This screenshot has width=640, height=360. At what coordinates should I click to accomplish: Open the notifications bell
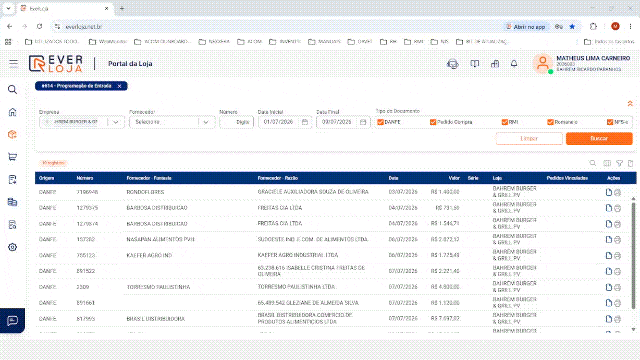(514, 64)
